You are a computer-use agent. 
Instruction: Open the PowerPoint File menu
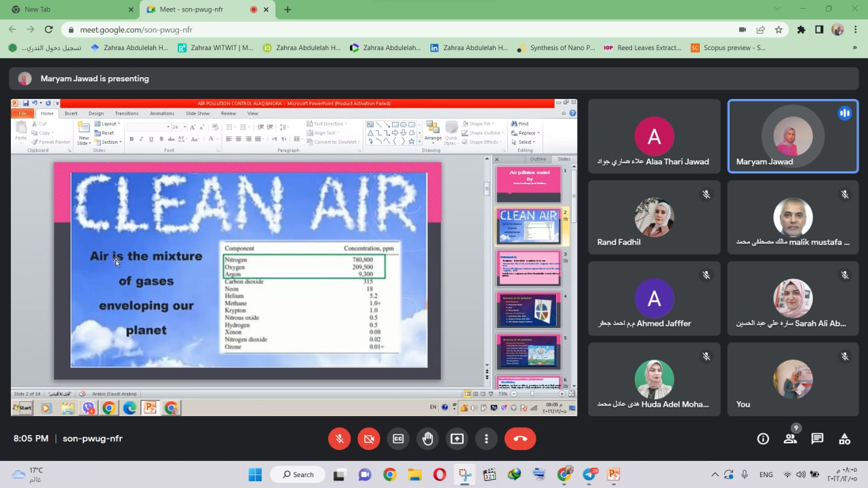coord(22,113)
